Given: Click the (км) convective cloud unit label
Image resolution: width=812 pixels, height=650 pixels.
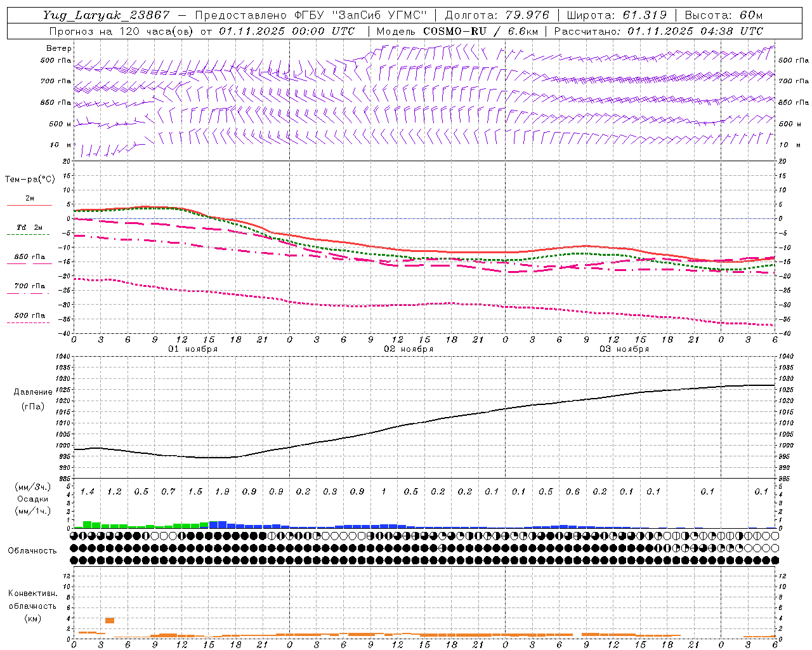Looking at the screenshot, I should point(32,618).
